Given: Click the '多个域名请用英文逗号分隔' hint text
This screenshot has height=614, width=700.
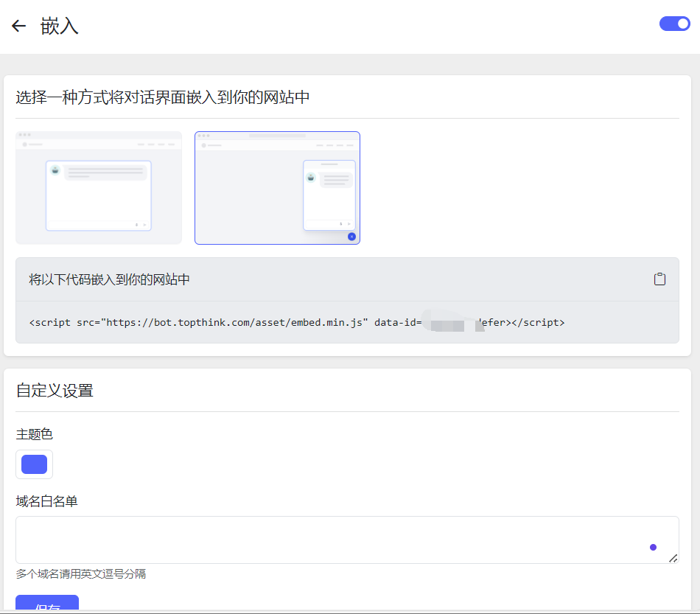Looking at the screenshot, I should [81, 573].
